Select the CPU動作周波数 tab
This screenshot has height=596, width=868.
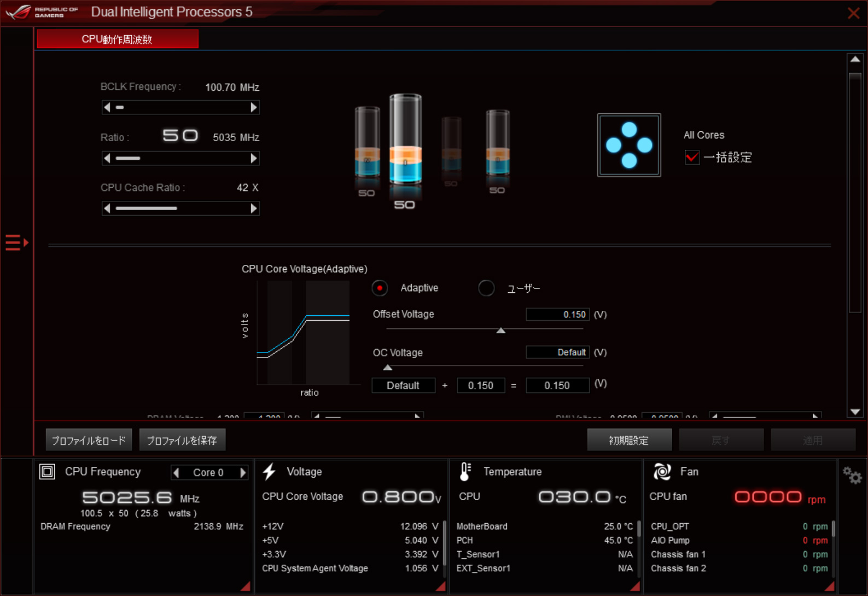[118, 39]
